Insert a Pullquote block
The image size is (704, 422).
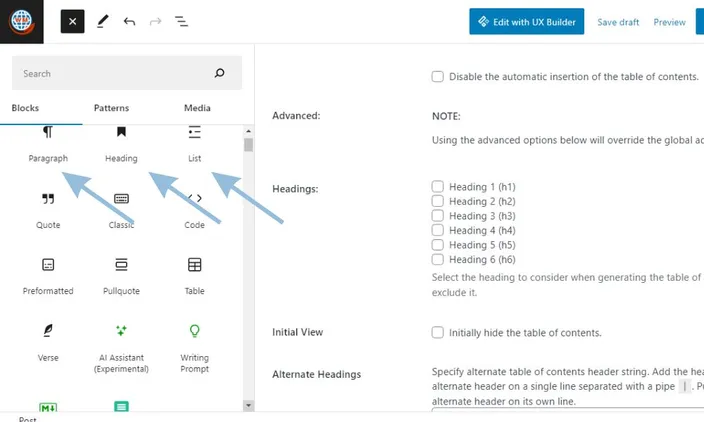[x=121, y=277]
